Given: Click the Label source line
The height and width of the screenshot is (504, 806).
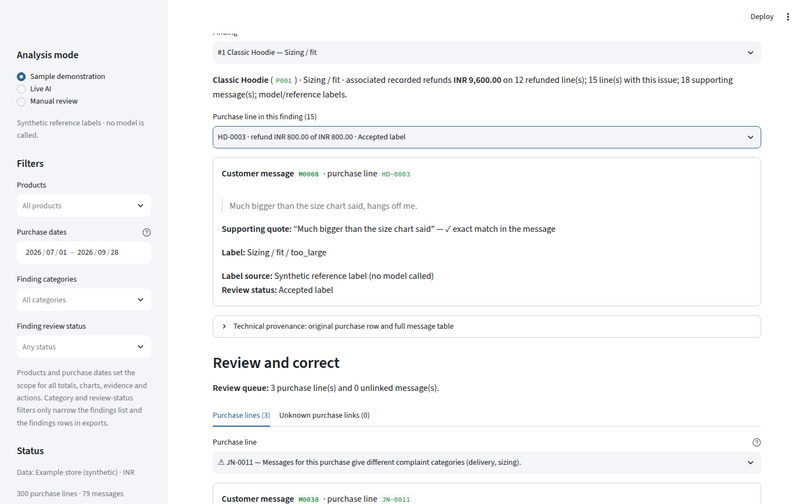Looking at the screenshot, I should (x=327, y=276).
